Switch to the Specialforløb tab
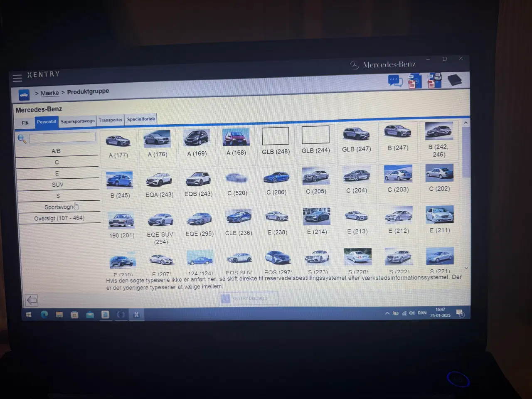This screenshot has width=532, height=399. point(141,119)
